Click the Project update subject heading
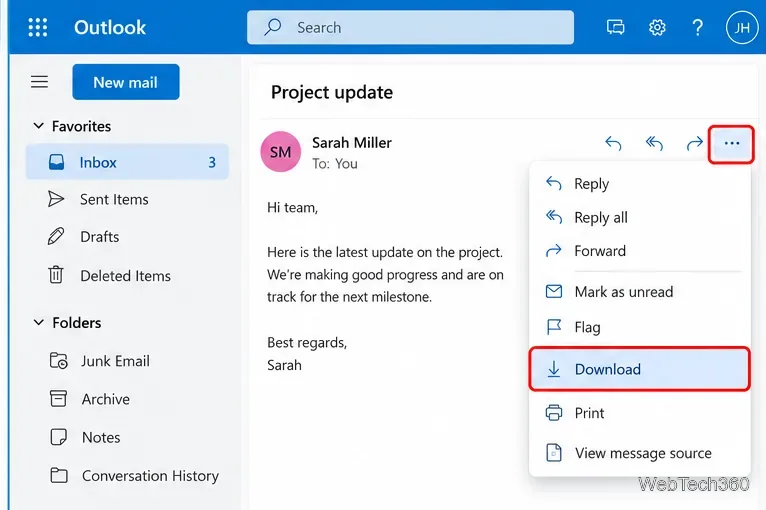 tap(332, 92)
